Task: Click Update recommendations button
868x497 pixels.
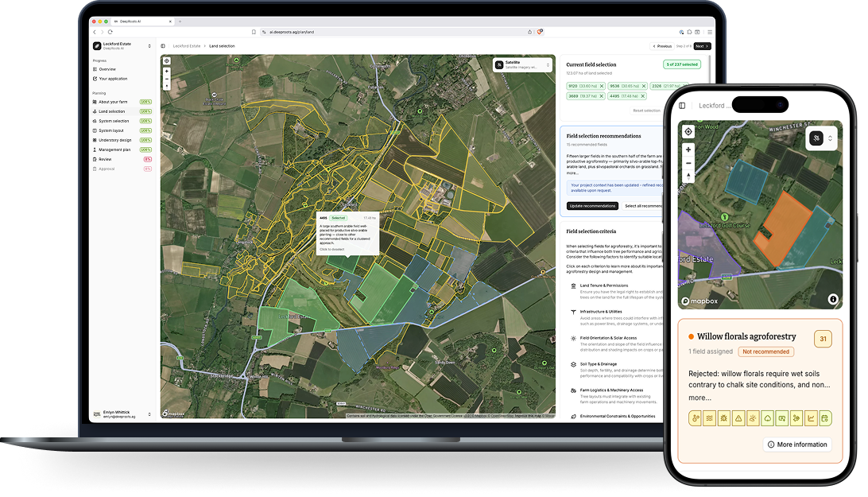Action: 592,206
